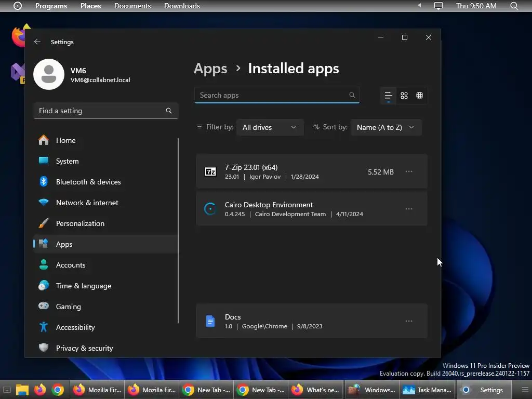Open the Filter by All drives dropdown
This screenshot has height=399, width=532.
(x=270, y=127)
